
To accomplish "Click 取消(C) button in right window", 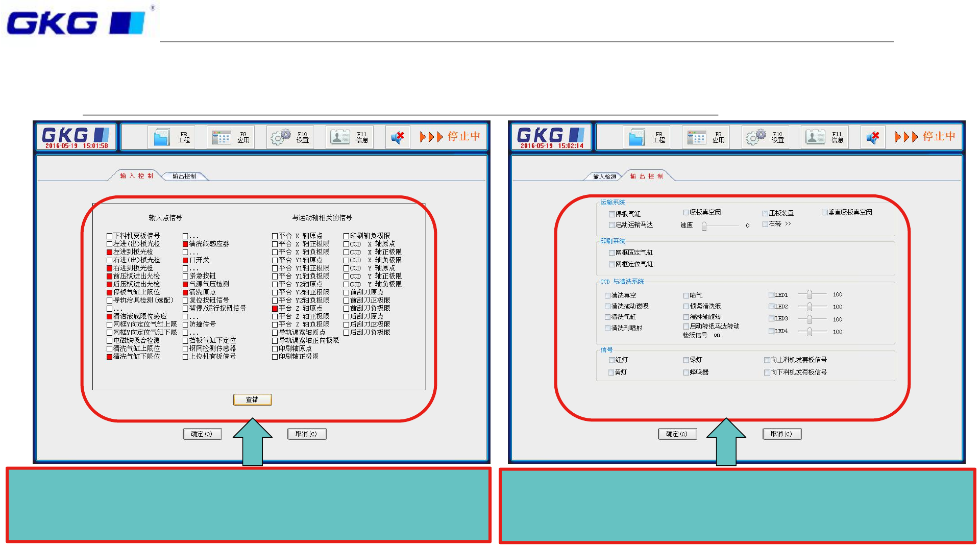I will [781, 434].
